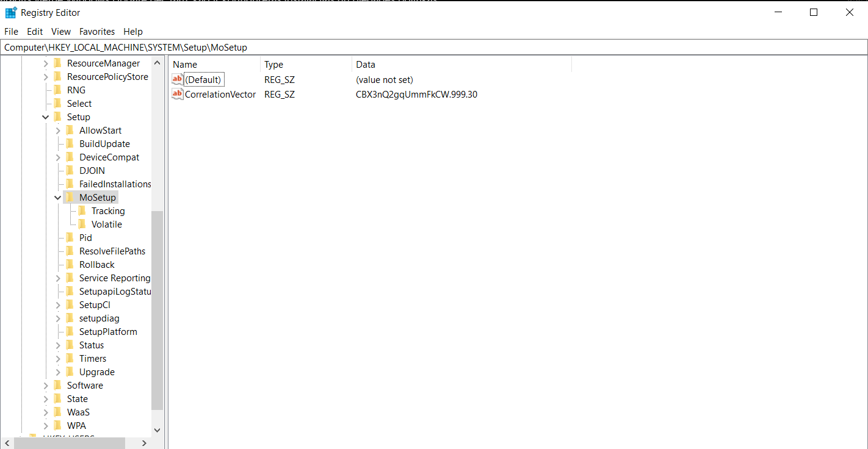
Task: Open the Favorites menu
Action: [96, 31]
